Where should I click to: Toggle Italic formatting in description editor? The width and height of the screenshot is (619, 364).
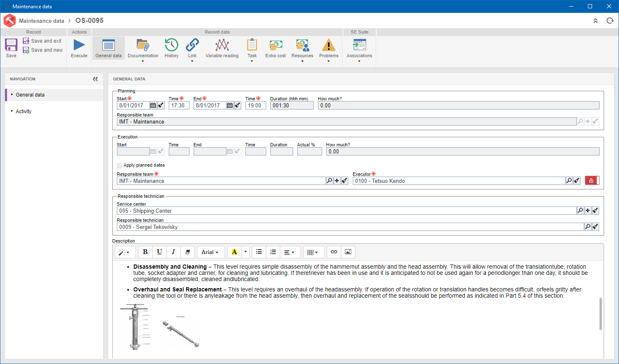pos(173,252)
